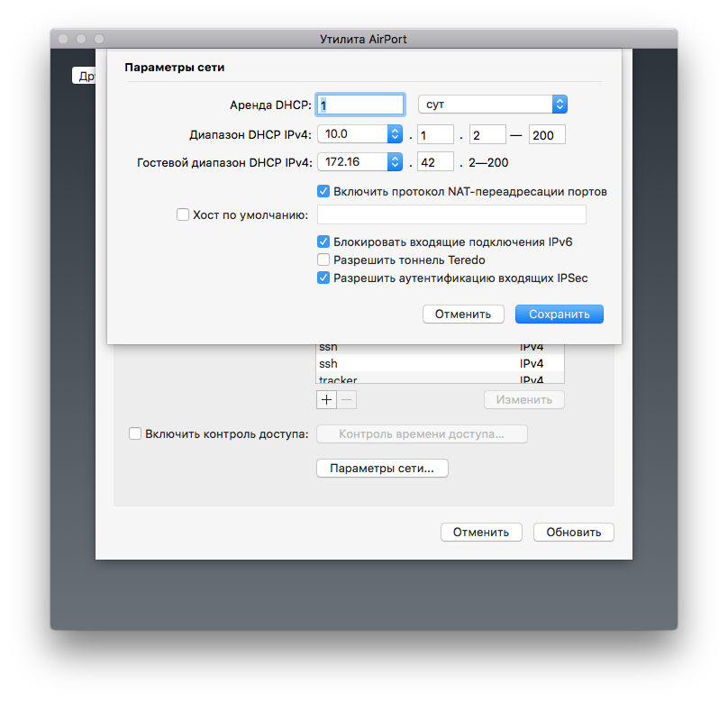
Task: Click the DHCP range end field with 200
Action: coord(547,135)
